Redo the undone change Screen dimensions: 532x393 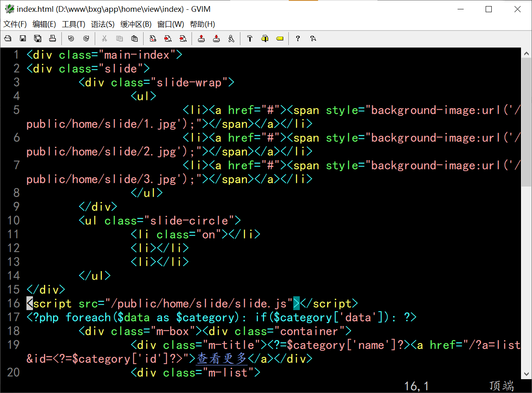click(86, 39)
